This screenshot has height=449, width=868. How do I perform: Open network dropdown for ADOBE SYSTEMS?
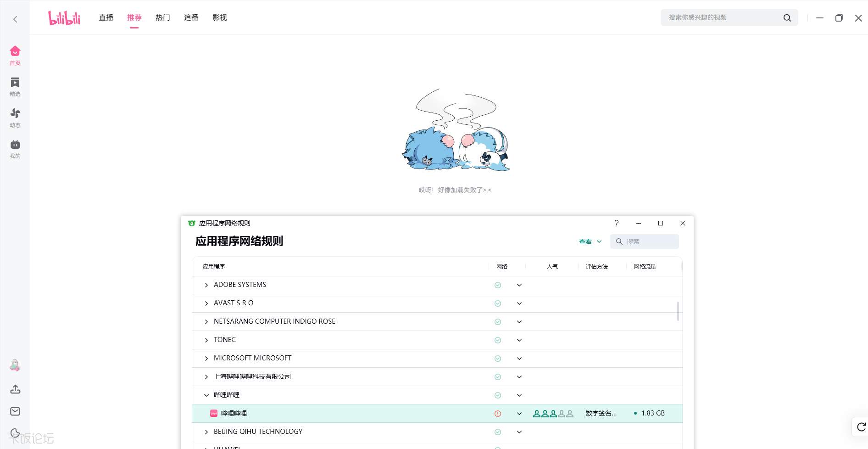point(519,285)
